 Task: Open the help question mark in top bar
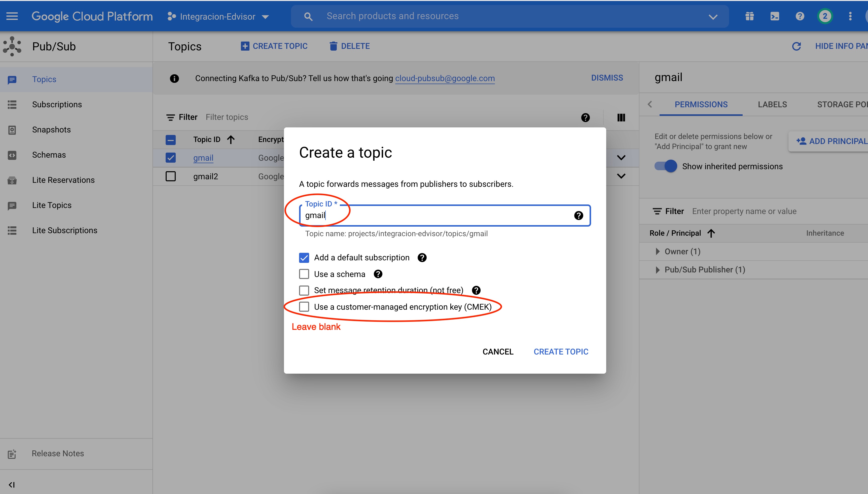pyautogui.click(x=800, y=16)
